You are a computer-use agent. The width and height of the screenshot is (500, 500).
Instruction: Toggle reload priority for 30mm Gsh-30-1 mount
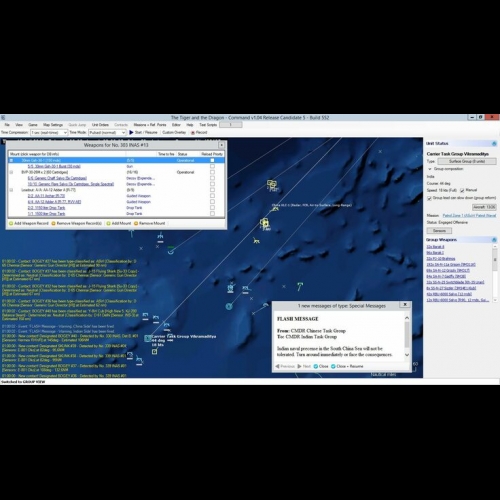[x=212, y=160]
